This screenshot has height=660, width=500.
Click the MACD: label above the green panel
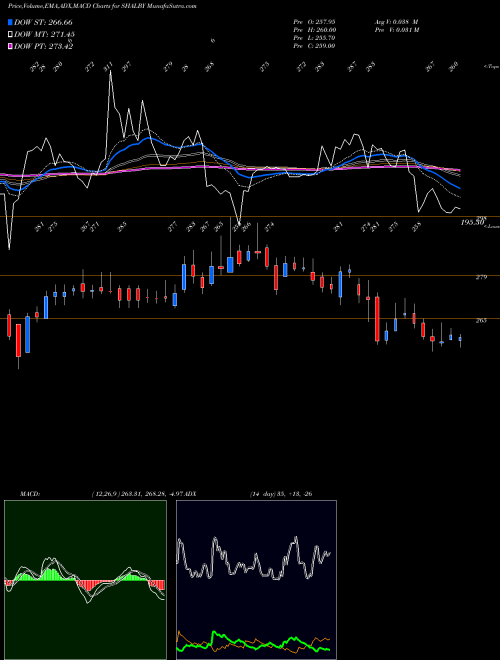coord(29,494)
